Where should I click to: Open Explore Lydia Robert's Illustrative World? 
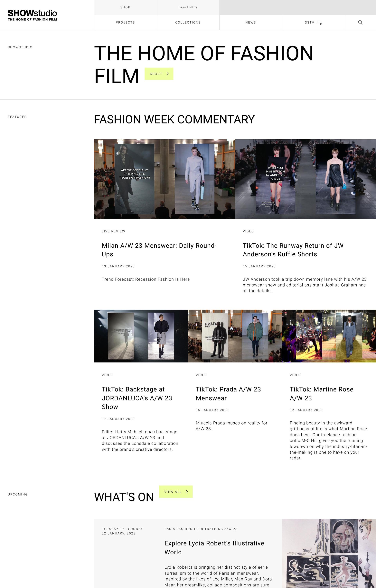[214, 547]
